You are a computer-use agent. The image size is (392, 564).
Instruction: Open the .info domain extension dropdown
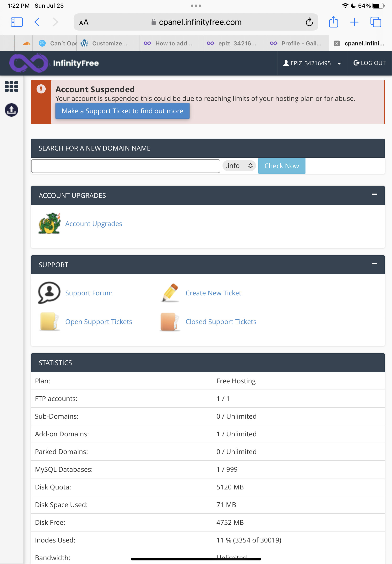pos(239,166)
